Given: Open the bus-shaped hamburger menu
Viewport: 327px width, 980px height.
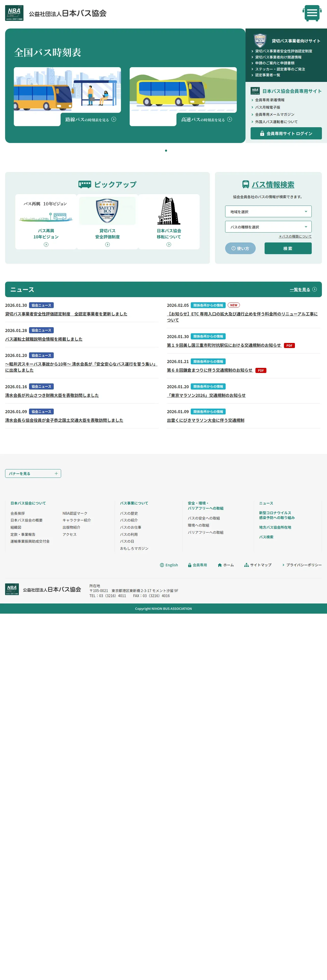Looking at the screenshot, I should [x=312, y=13].
